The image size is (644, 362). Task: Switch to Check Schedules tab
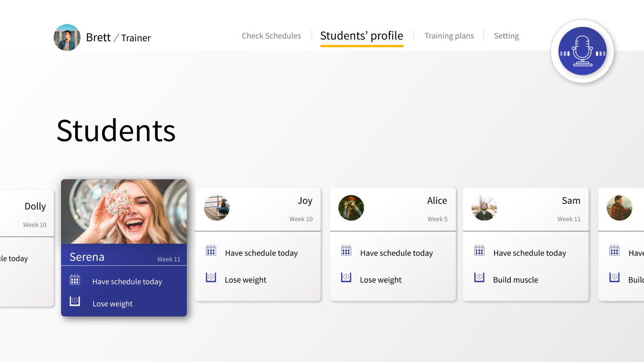(x=271, y=36)
